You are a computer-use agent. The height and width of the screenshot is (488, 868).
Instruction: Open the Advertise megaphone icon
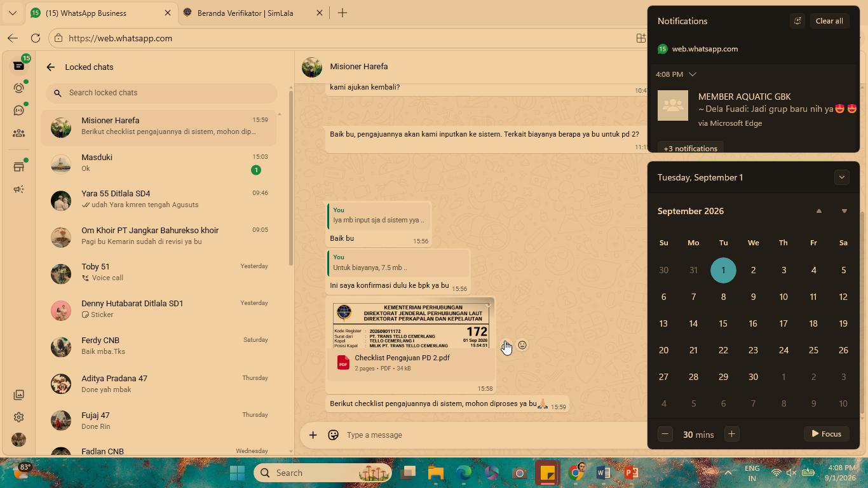[x=18, y=189]
